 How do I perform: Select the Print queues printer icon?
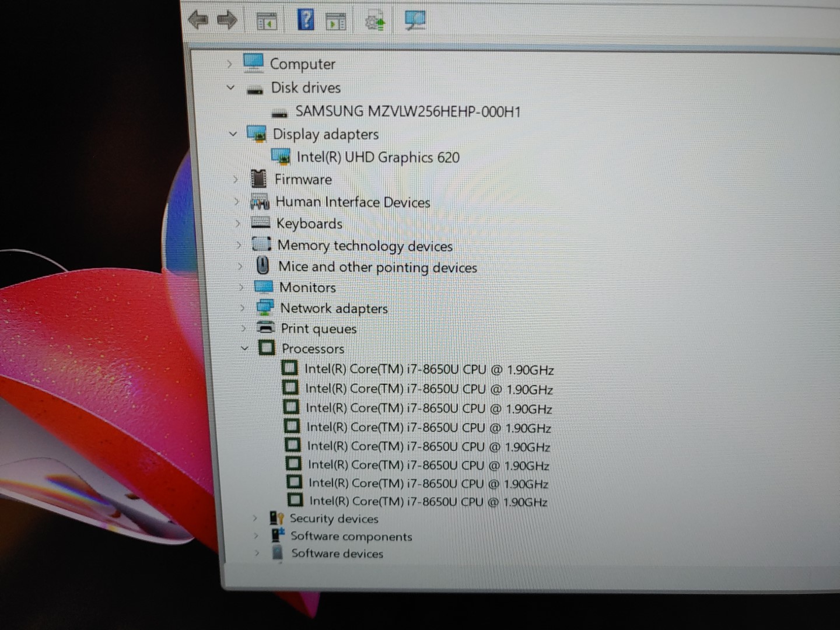(265, 327)
